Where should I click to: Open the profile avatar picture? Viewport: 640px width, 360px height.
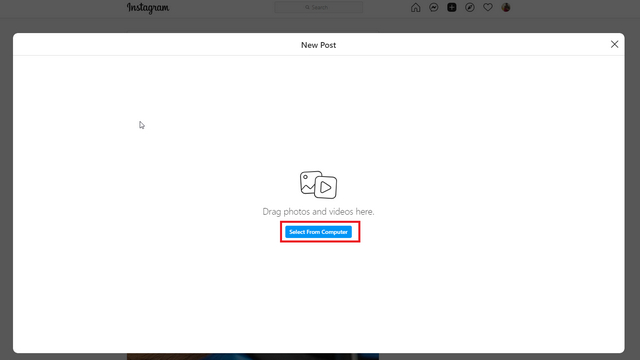(x=506, y=7)
